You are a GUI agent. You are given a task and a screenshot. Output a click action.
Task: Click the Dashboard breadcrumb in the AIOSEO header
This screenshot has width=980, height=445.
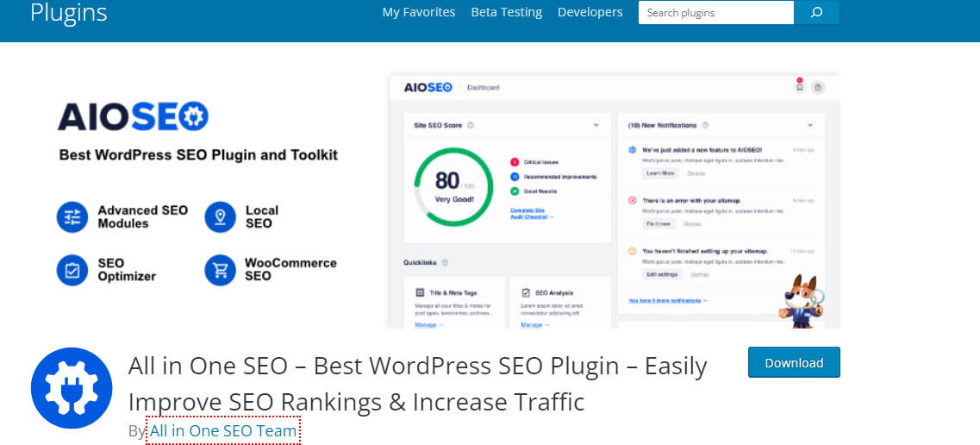pos(484,88)
